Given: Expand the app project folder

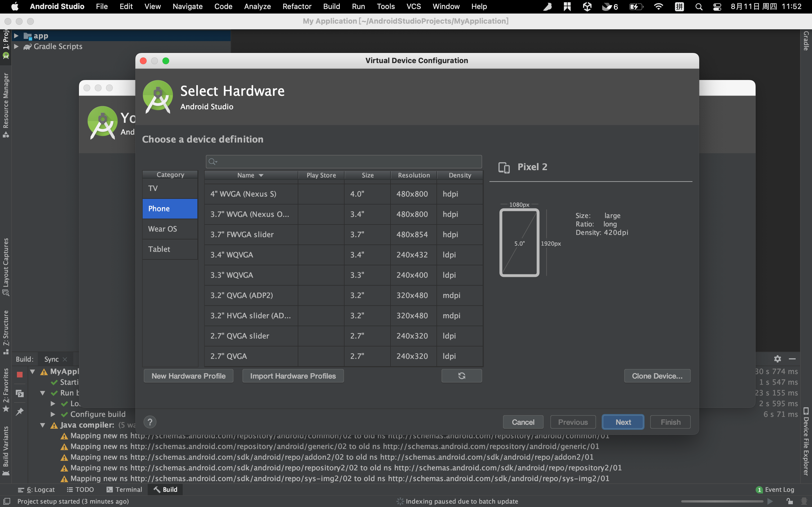Looking at the screenshot, I should (16, 35).
